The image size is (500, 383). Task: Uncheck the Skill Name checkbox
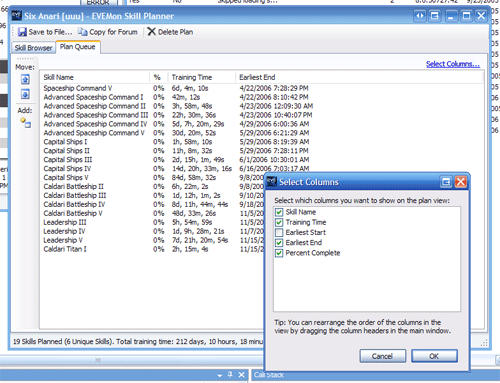tap(279, 212)
